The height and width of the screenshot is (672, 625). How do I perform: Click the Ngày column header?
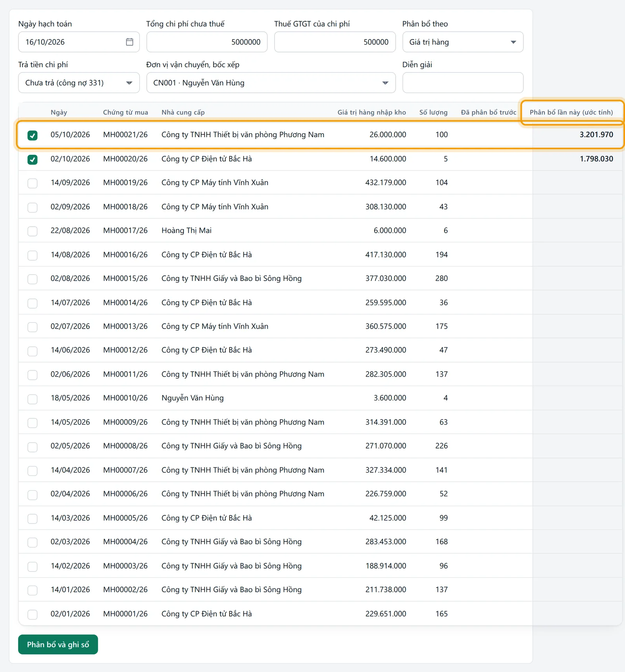(x=59, y=112)
